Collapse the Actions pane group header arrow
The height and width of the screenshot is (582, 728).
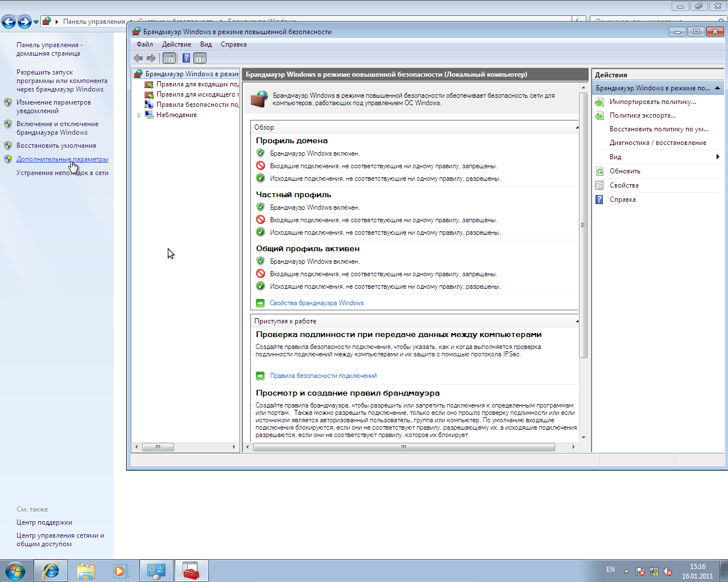tap(718, 88)
